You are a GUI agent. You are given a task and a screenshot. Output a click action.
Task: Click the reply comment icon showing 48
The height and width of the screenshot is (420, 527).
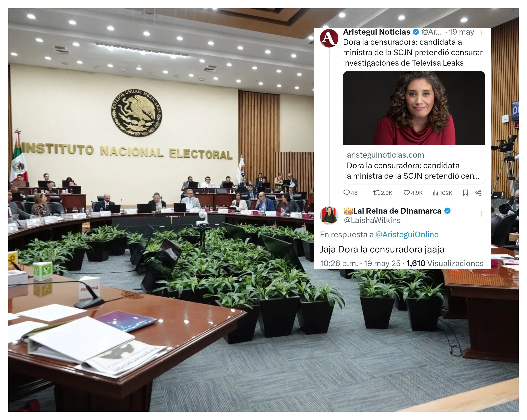[346, 193]
